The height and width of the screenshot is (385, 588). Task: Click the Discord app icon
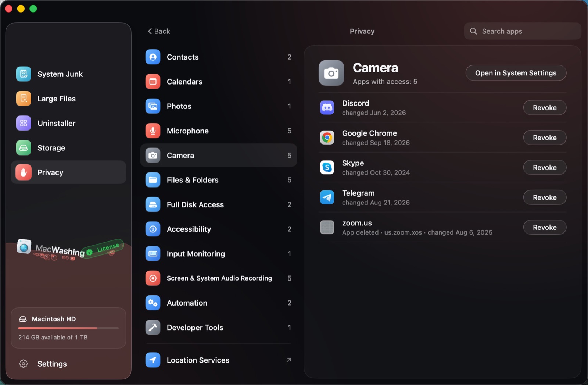point(327,108)
